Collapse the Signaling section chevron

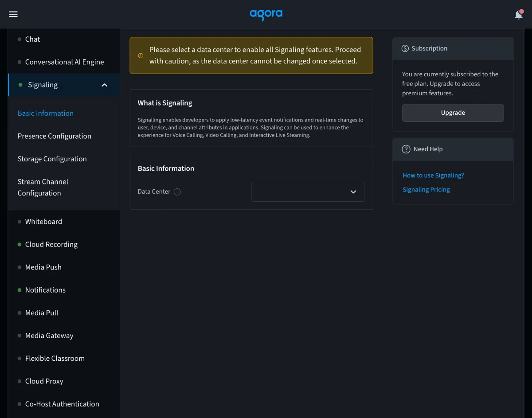coord(105,85)
